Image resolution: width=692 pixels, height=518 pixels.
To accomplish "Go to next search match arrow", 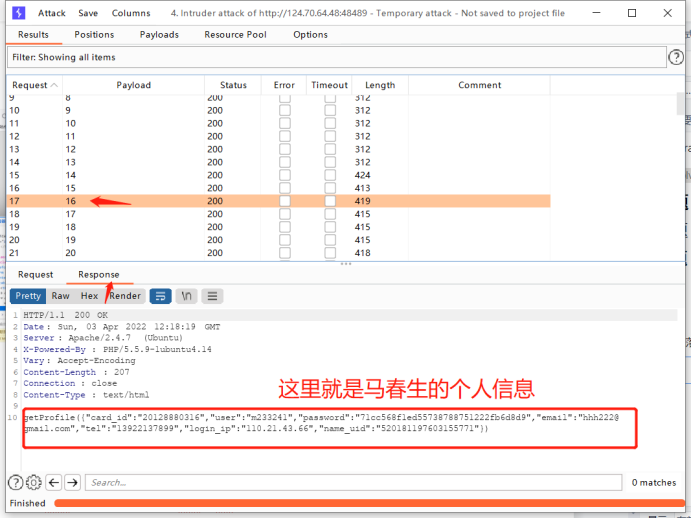I will tap(72, 482).
